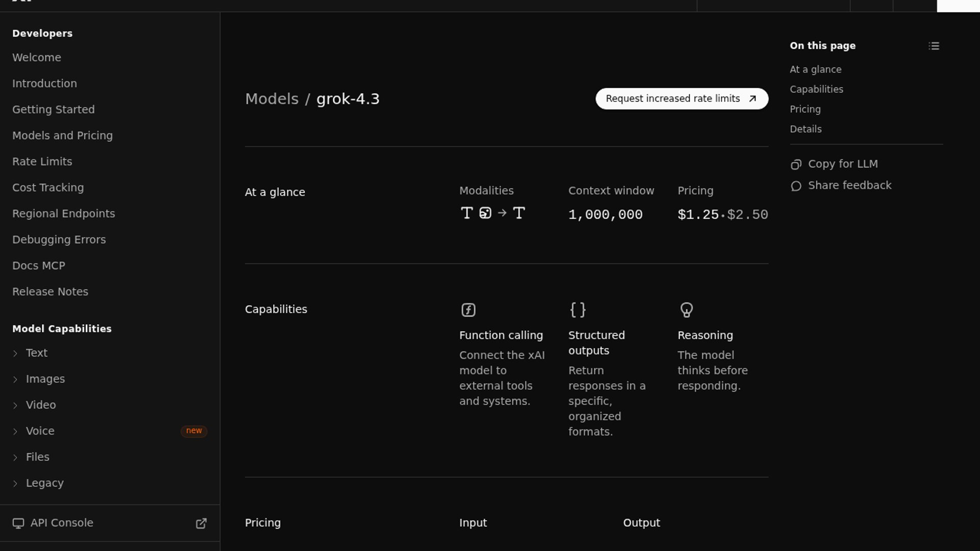980x551 pixels.
Task: Open the Rate Limits sidebar item
Action: [x=42, y=162]
